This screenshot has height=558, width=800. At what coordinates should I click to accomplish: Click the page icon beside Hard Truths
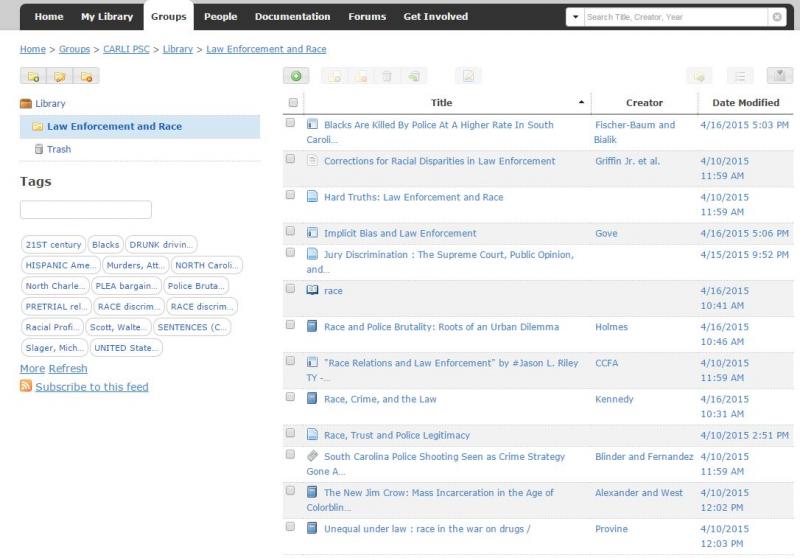point(312,196)
